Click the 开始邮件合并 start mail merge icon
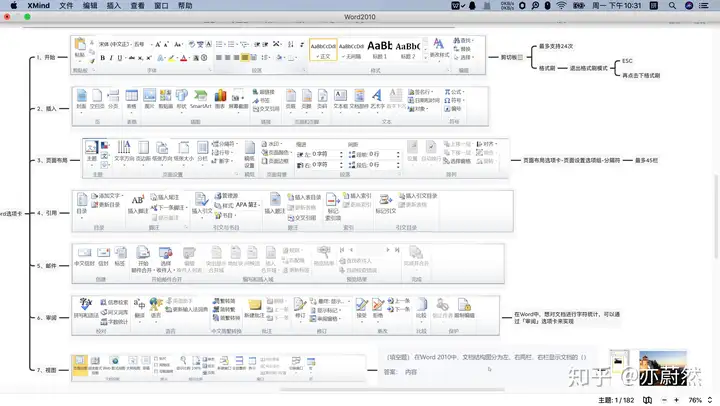 coord(143,253)
